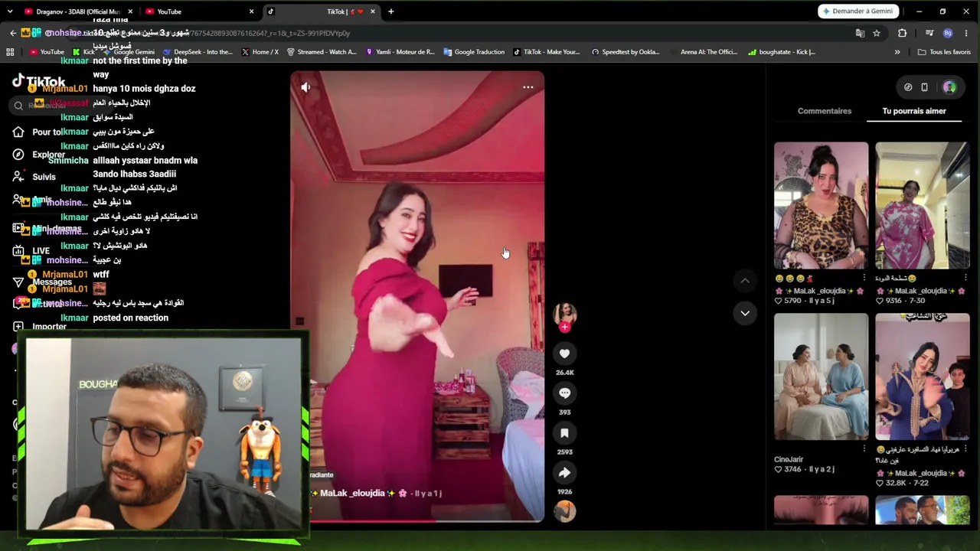The image size is (980, 551).
Task: Open the Arena AI bookmark
Action: (704, 52)
